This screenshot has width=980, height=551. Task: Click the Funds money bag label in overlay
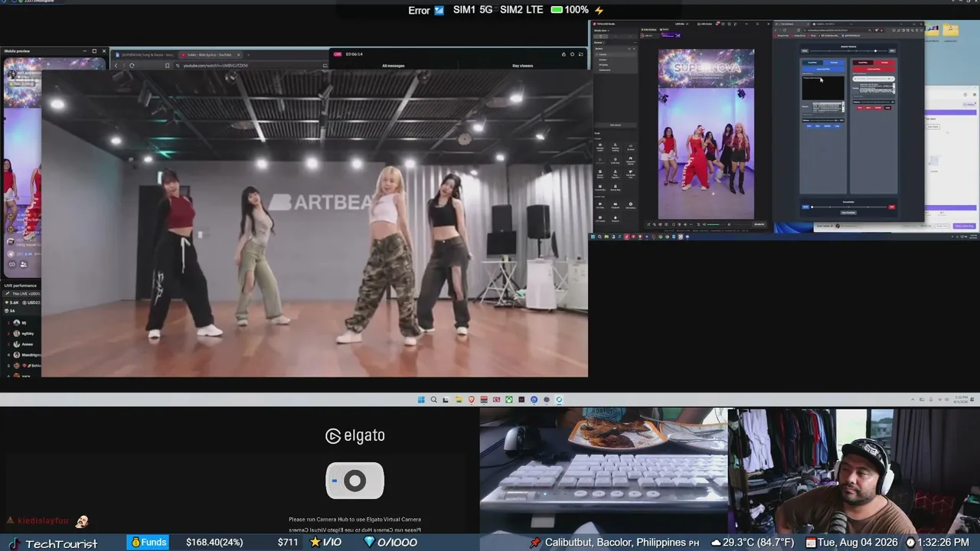tap(149, 543)
